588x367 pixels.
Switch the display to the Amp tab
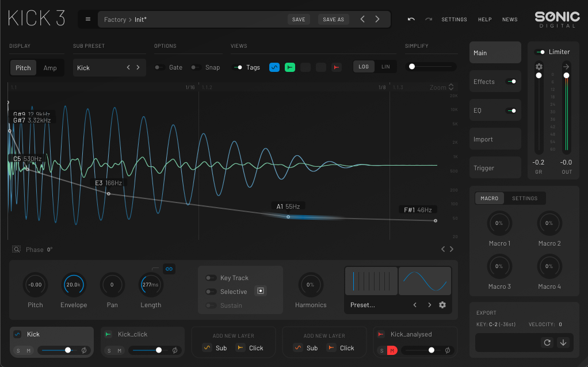pos(51,67)
